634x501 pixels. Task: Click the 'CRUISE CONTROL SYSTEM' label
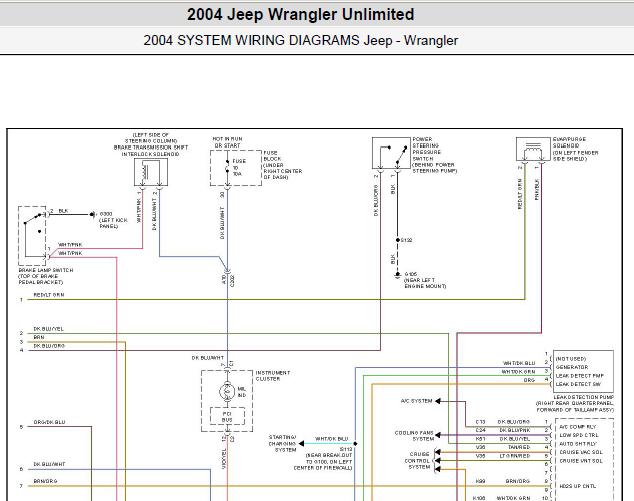pyautogui.click(x=419, y=461)
